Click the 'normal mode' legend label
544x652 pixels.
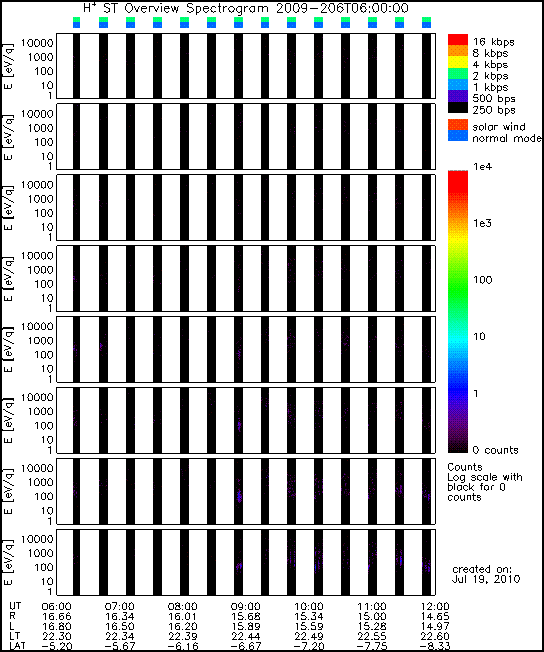(507, 138)
